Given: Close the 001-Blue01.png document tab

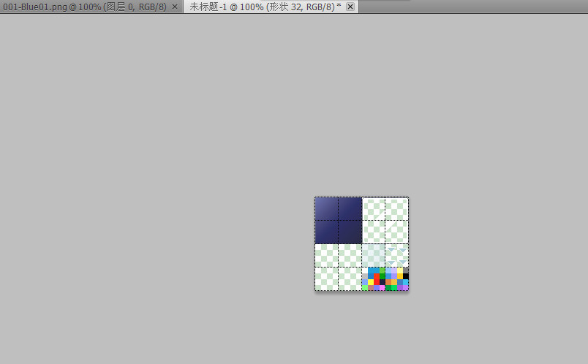Looking at the screenshot, I should 175,7.
